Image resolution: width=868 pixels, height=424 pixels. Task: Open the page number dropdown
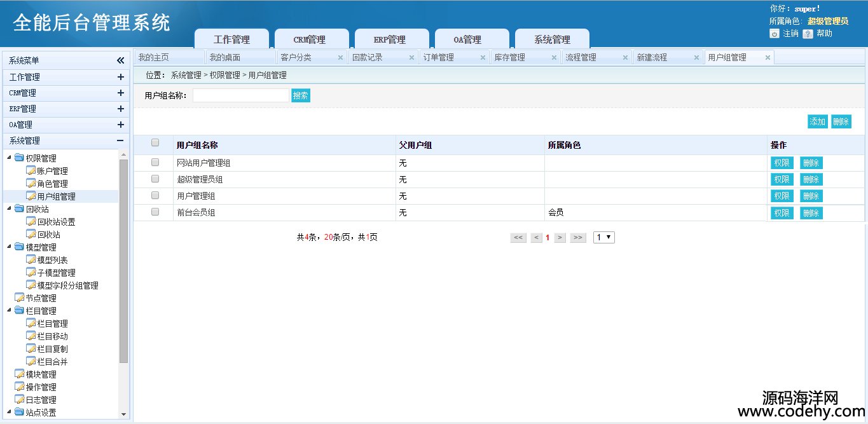pos(604,237)
